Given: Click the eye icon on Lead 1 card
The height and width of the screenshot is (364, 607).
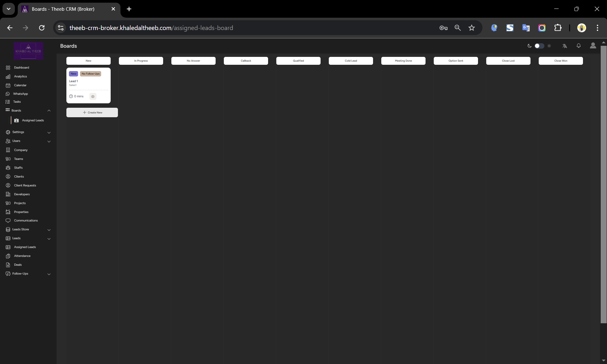Looking at the screenshot, I should [93, 96].
